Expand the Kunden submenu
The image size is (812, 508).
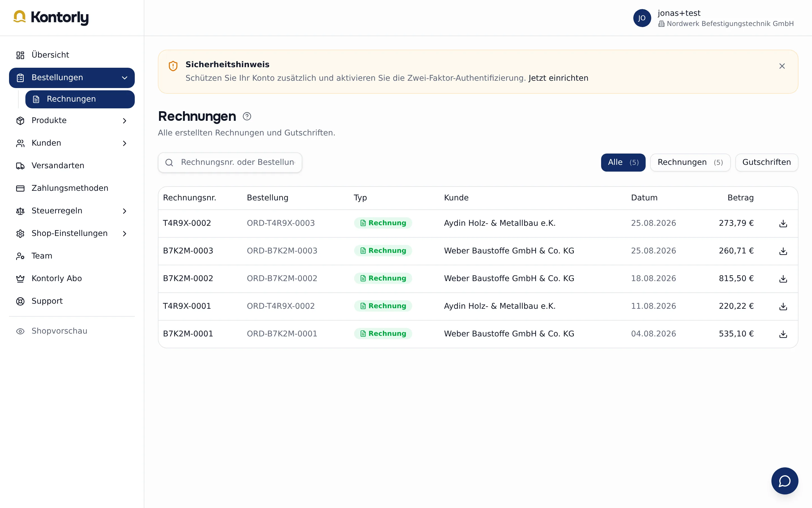coord(125,143)
